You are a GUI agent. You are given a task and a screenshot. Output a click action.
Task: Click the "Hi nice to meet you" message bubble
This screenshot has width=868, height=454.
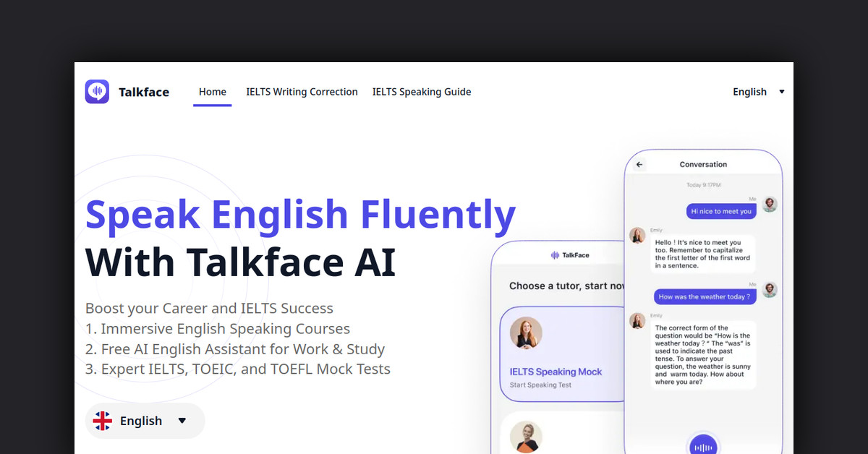coord(721,210)
